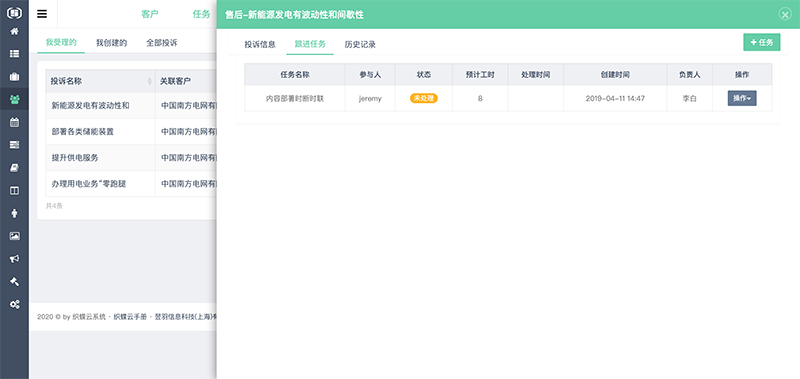The width and height of the screenshot is (800, 379).
Task: Click task name 内容部署时断时联
Action: [x=295, y=98]
